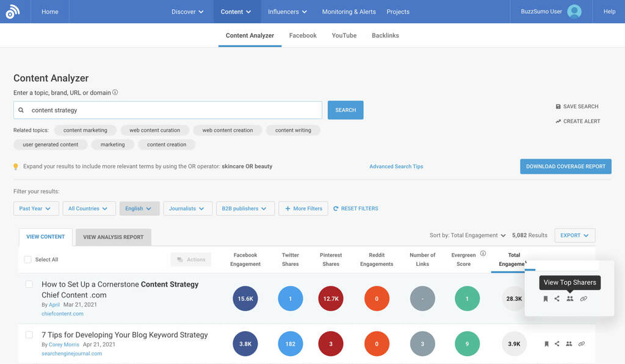Switch to the YouTube tab
Viewport: 625px width, 364px height.
point(344,35)
